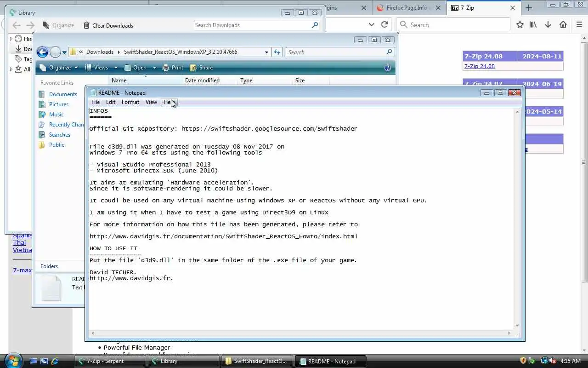Image resolution: width=588 pixels, height=368 pixels.
Task: Expand the Views dropdown arrow
Action: (116, 68)
